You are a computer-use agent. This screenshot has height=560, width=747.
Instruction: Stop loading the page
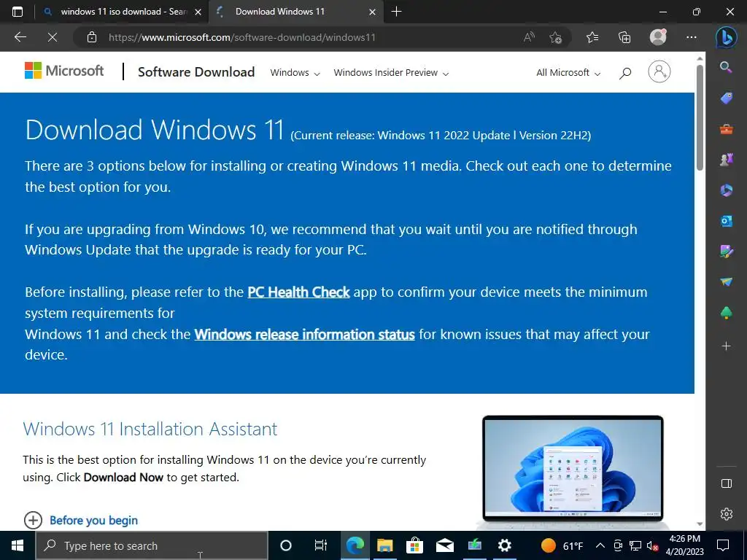(x=53, y=37)
